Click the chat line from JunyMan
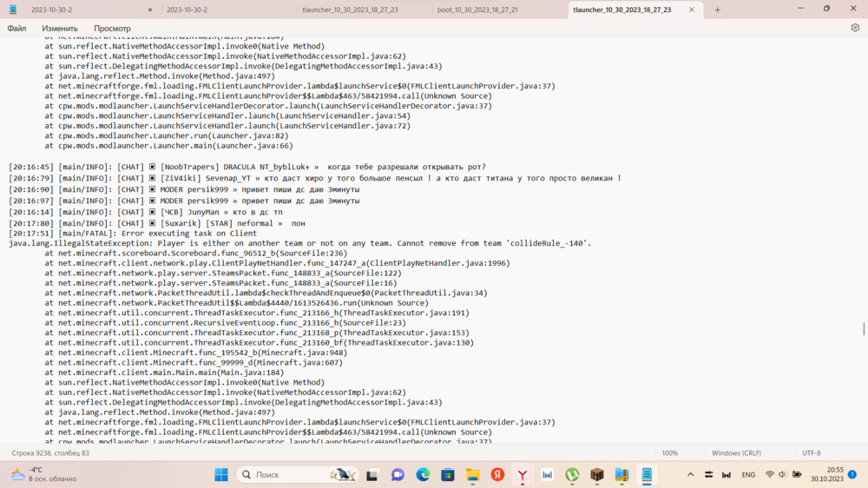The width and height of the screenshot is (868, 488). [146, 212]
